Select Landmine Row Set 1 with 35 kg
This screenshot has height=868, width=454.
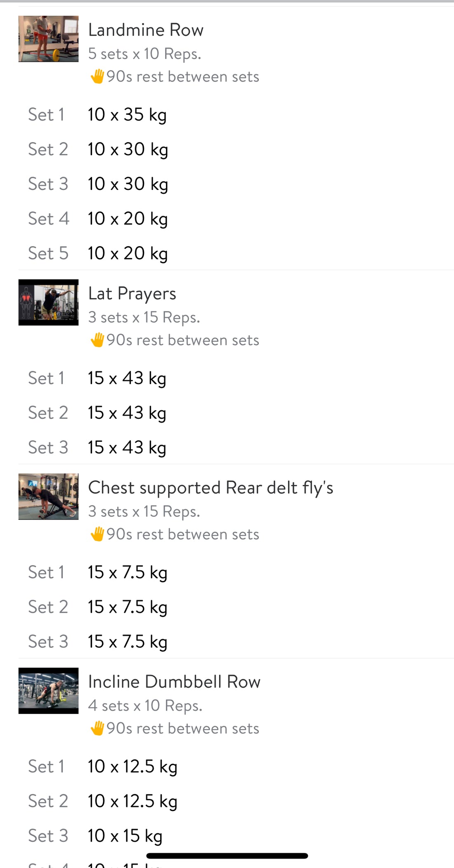coord(127,115)
